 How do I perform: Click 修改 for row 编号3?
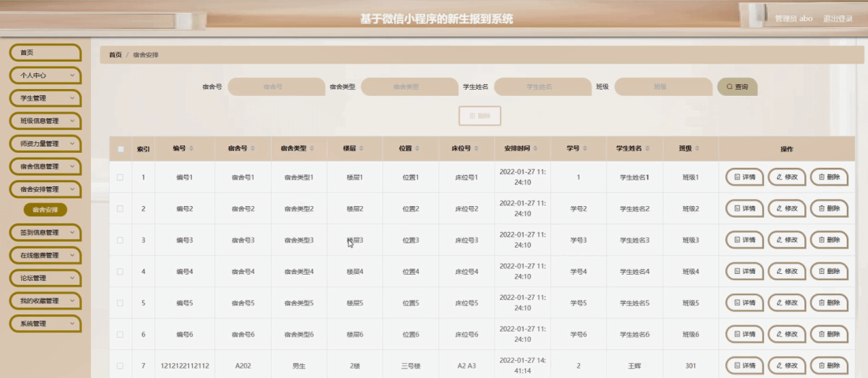[787, 240]
